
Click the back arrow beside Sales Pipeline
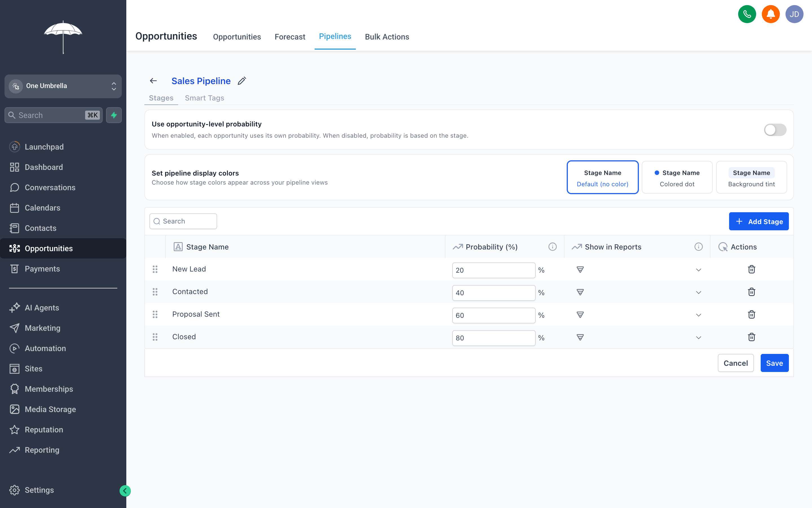click(x=153, y=81)
